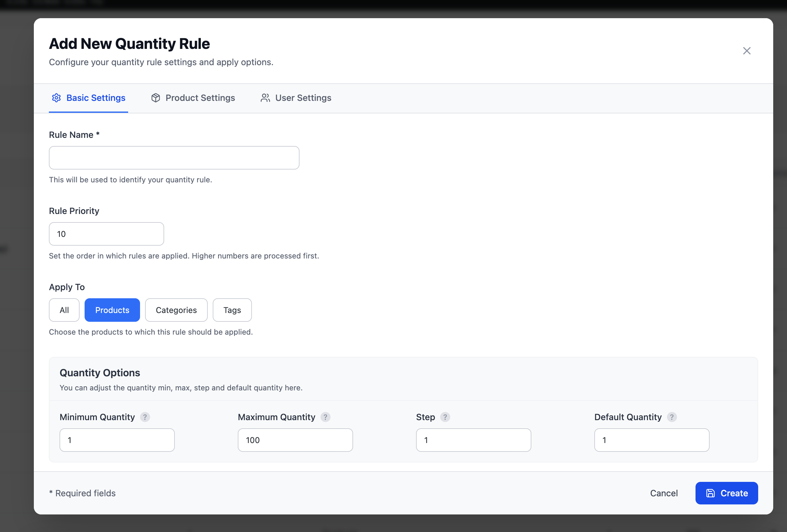Click Default Quantity help question icon

click(672, 417)
